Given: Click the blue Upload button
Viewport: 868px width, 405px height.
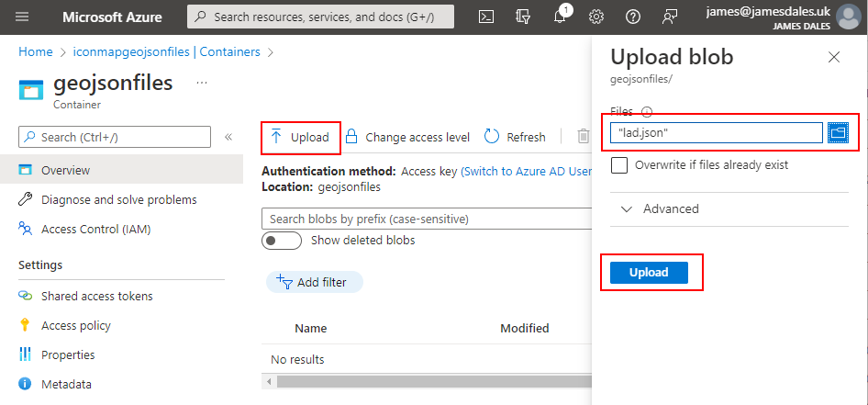Looking at the screenshot, I should (x=649, y=273).
